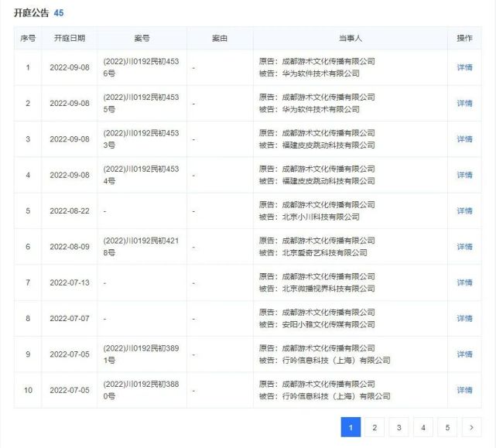This screenshot has height=448, width=496.
Task: Open 详情 for the 2022-08-22 hearing
Action: 464,210
